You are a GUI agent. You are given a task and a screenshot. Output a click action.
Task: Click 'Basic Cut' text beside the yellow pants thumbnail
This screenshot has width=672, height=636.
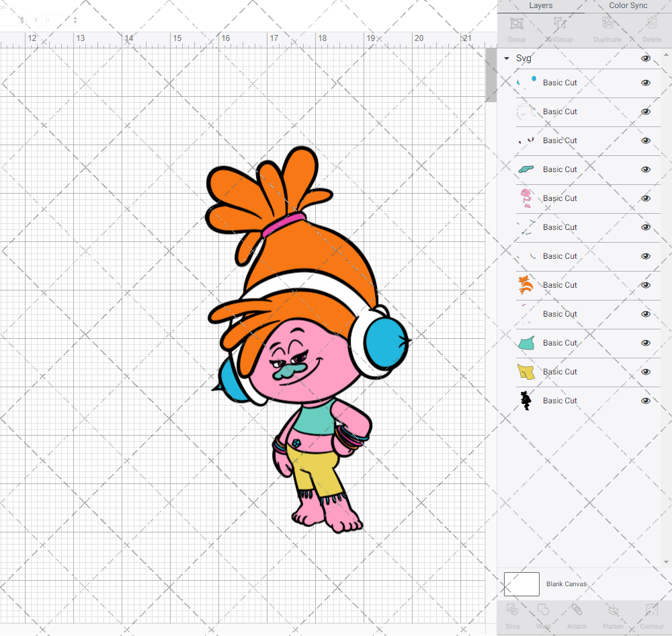tap(560, 371)
